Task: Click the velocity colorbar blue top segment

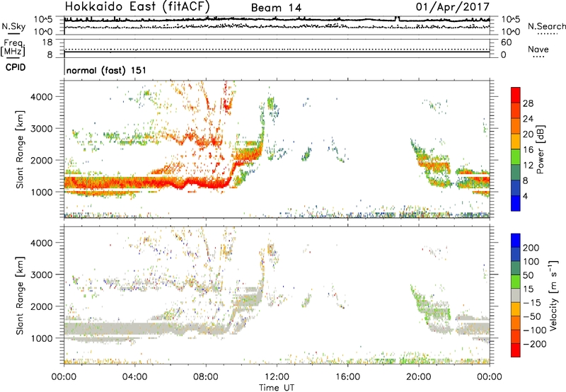Action: pos(516,241)
